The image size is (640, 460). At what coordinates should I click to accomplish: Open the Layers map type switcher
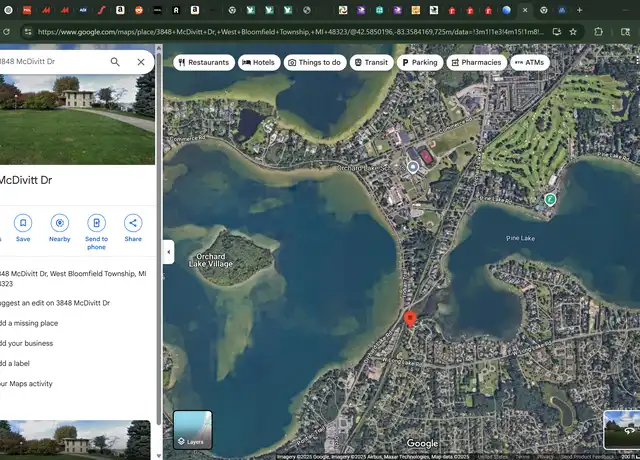pyautogui.click(x=193, y=430)
